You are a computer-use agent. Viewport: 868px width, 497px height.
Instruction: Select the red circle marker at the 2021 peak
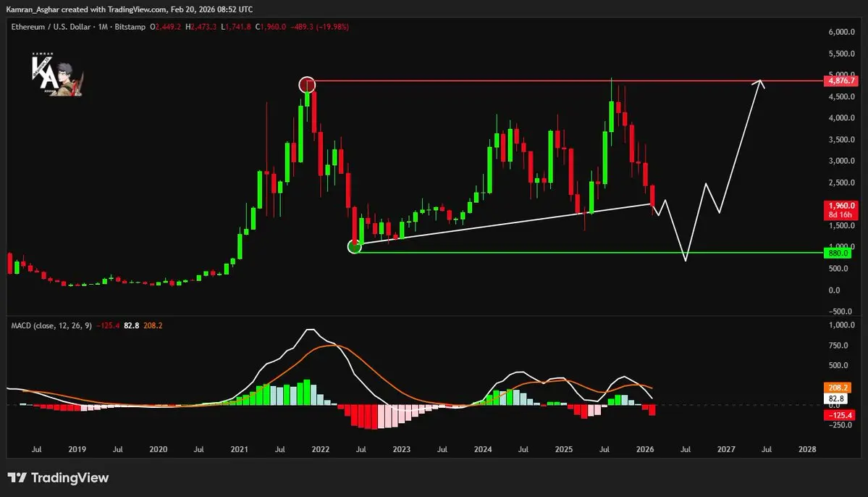click(x=307, y=85)
